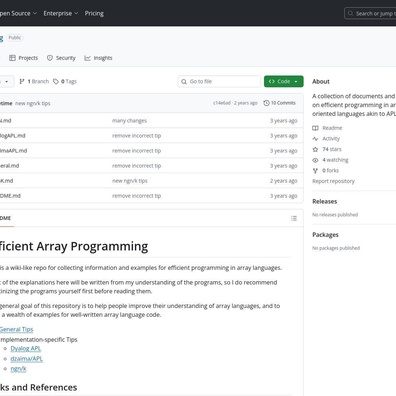Viewport: 396px width, 396px height.
Task: Open the Packages section heading
Action: pyautogui.click(x=325, y=235)
